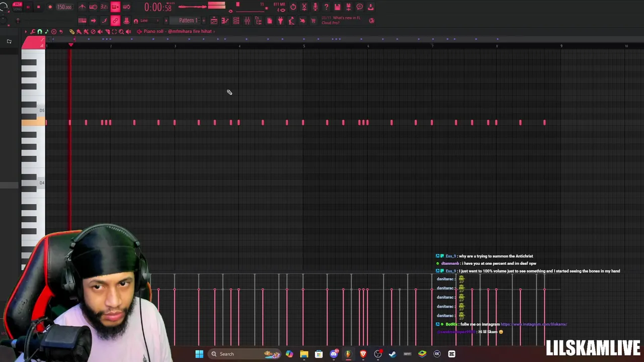Toggle piano roll magnet snap
The image size is (644, 362).
click(x=40, y=32)
